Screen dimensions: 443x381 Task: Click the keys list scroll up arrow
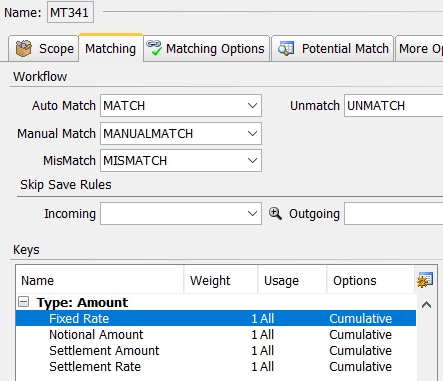[x=426, y=305]
